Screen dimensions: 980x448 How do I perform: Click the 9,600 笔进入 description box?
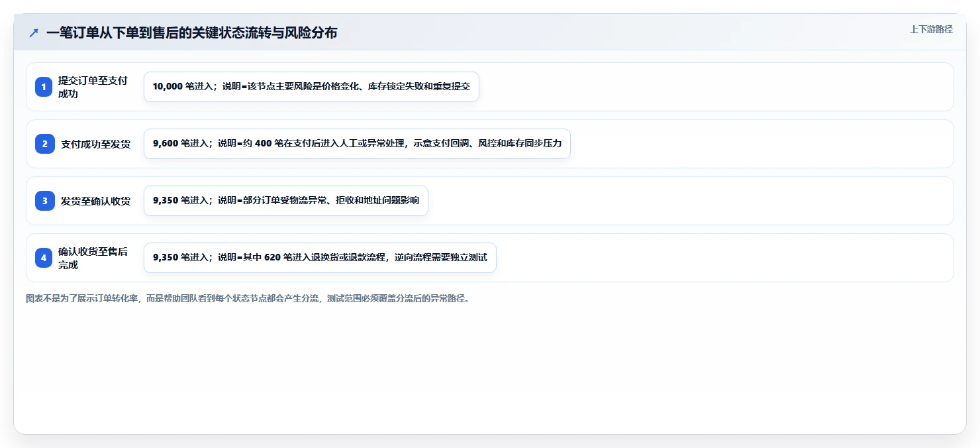357,144
